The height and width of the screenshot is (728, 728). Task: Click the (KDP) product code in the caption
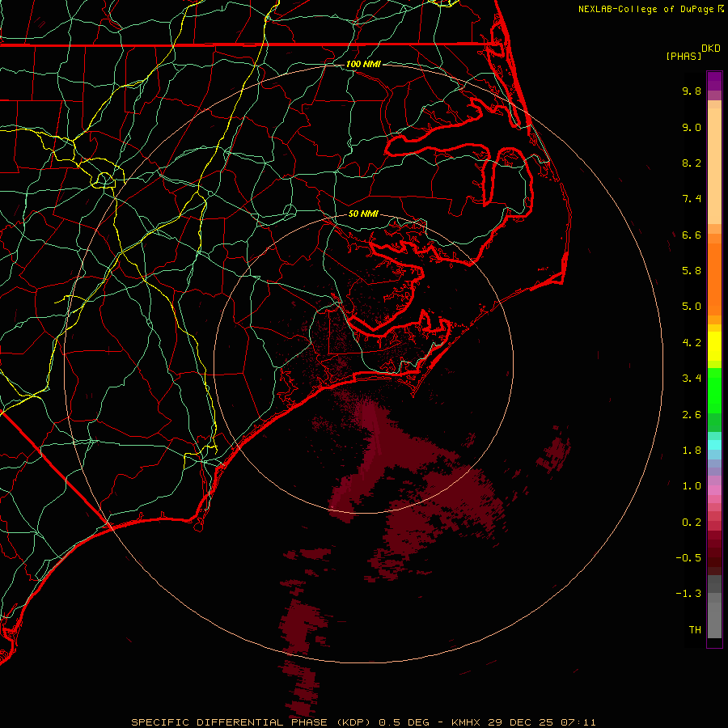point(354,722)
